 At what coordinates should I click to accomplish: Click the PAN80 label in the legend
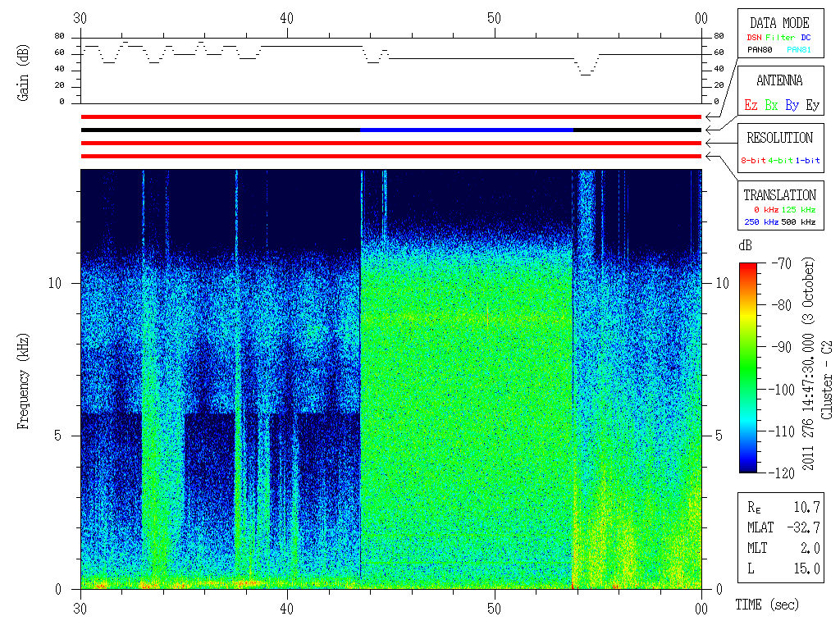coord(760,50)
